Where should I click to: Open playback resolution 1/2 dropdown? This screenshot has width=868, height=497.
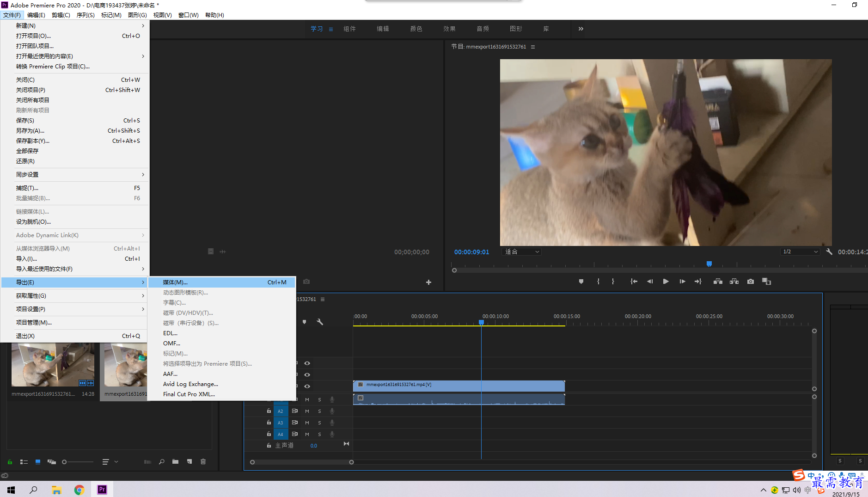pyautogui.click(x=800, y=252)
